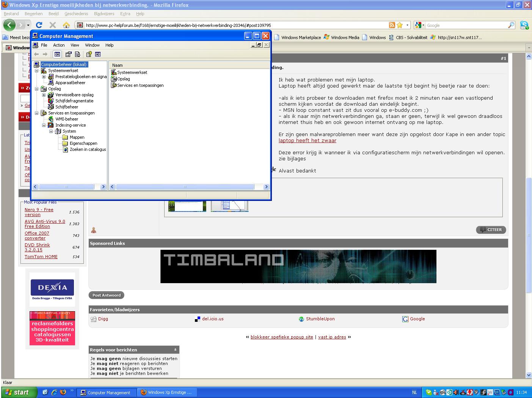The image size is (532, 398).
Task: Collapse Services en toepassingen tree node
Action: [x=37, y=113]
